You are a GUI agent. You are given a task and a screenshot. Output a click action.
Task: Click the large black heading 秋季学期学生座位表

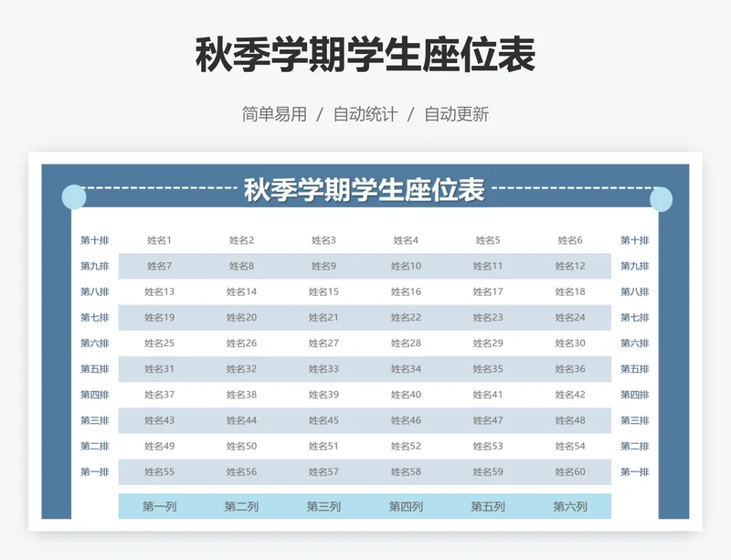(365, 55)
